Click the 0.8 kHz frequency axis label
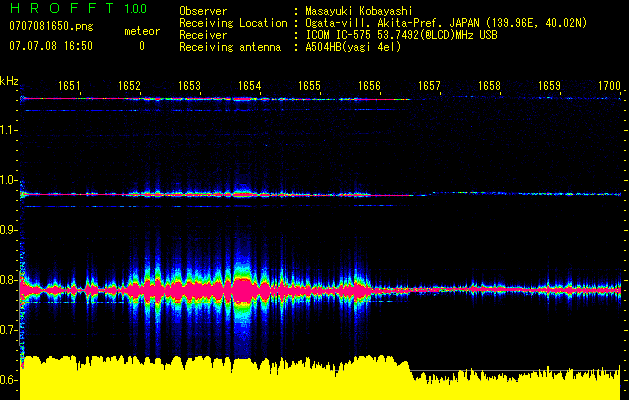The image size is (629, 400). click(8, 280)
